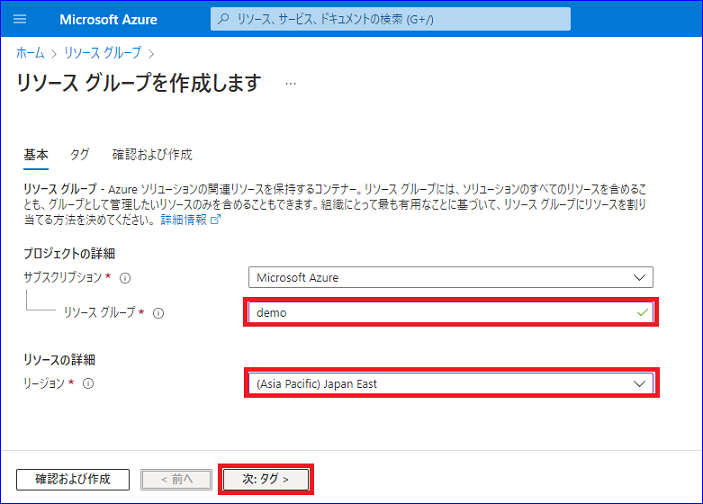Click the 確認および作成 button
The width and height of the screenshot is (703, 504).
point(73,479)
